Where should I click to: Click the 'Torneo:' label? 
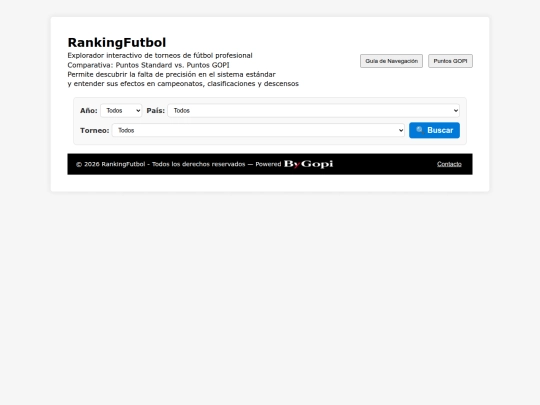[94, 131]
